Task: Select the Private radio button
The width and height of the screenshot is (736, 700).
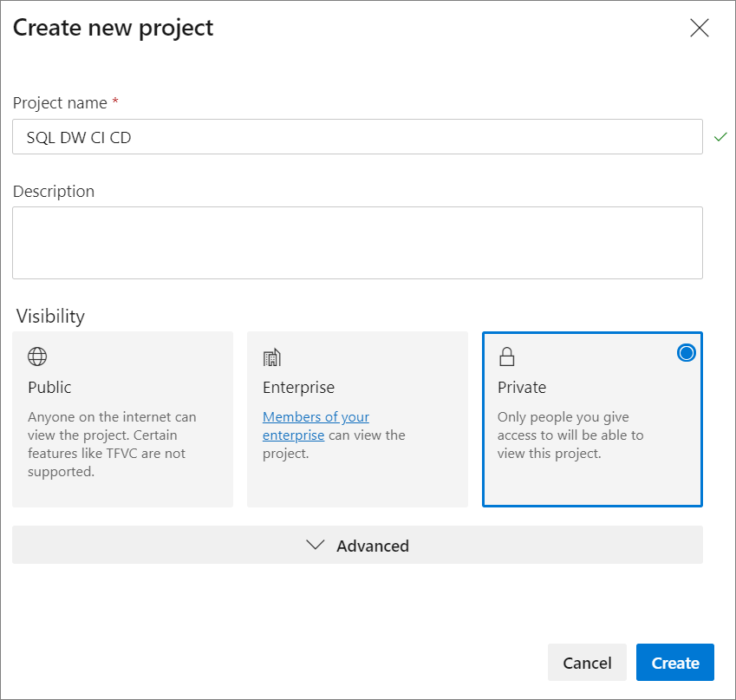Action: point(686,352)
